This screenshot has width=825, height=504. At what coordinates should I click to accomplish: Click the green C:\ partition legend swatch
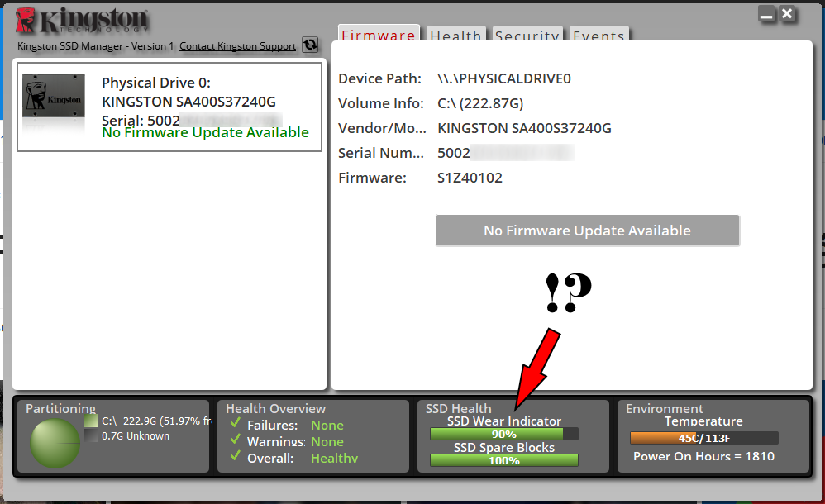[x=91, y=421]
